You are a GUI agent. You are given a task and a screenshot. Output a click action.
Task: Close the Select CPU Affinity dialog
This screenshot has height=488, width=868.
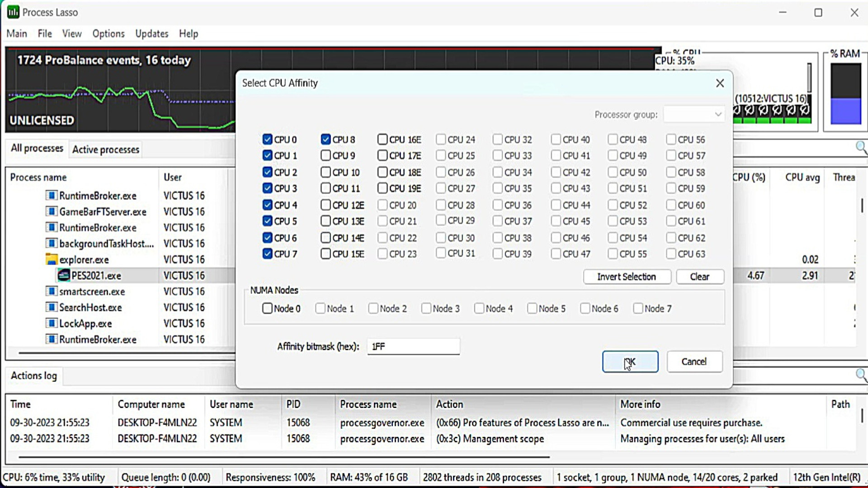pyautogui.click(x=720, y=83)
